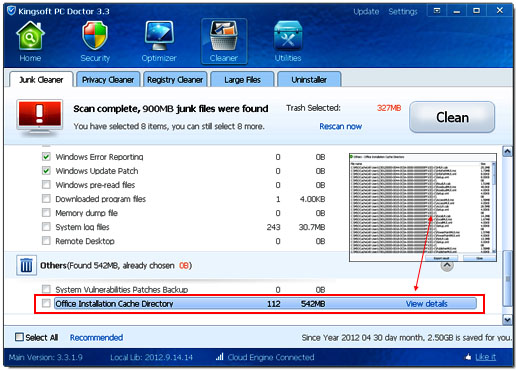516x370 pixels.
Task: Check System log files checkbox
Action: click(x=46, y=227)
